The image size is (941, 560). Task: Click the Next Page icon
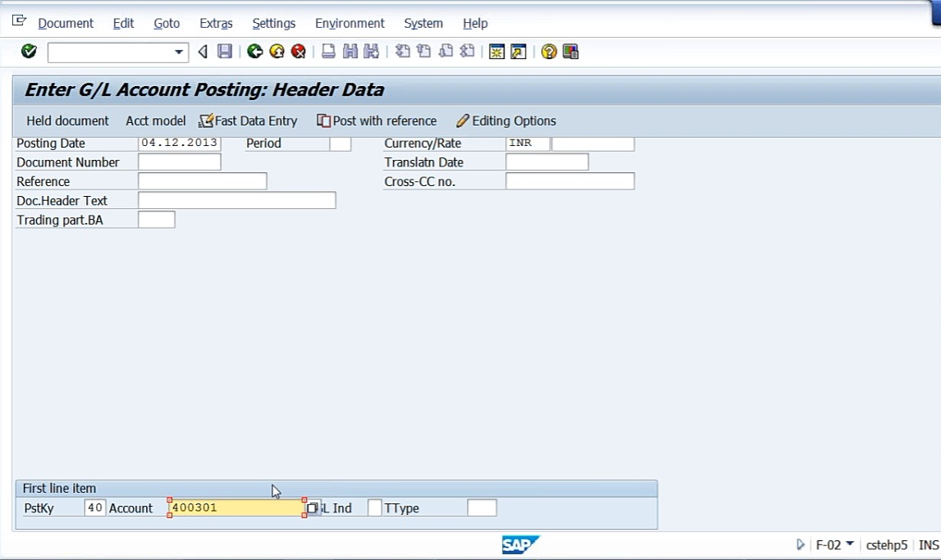(x=446, y=52)
